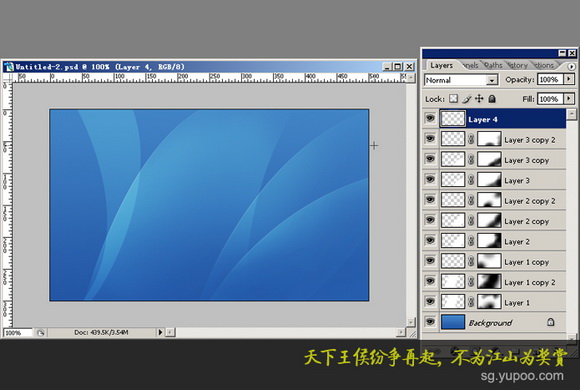Open the Layers panel options menu arrow
The image size is (580, 390).
tap(571, 67)
